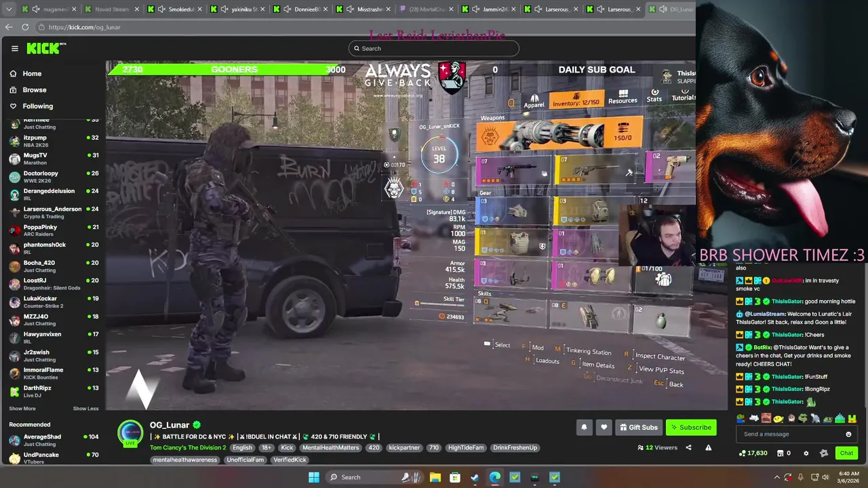This screenshot has height=488, width=868.
Task: Switch to the MortalCru tab
Action: (425, 9)
